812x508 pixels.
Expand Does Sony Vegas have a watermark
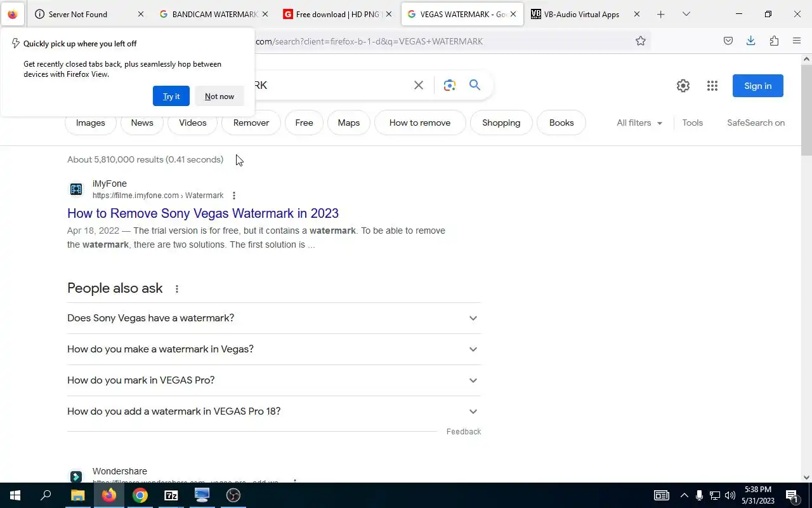(273, 318)
